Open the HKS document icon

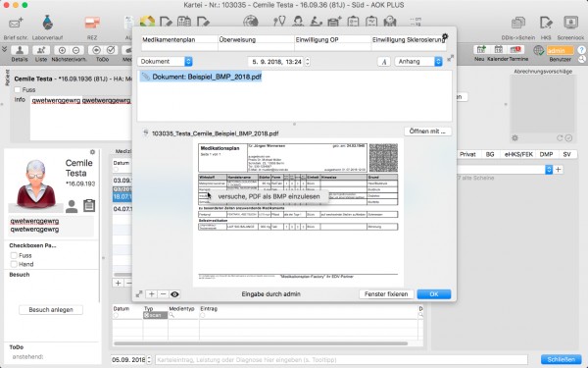point(546,23)
